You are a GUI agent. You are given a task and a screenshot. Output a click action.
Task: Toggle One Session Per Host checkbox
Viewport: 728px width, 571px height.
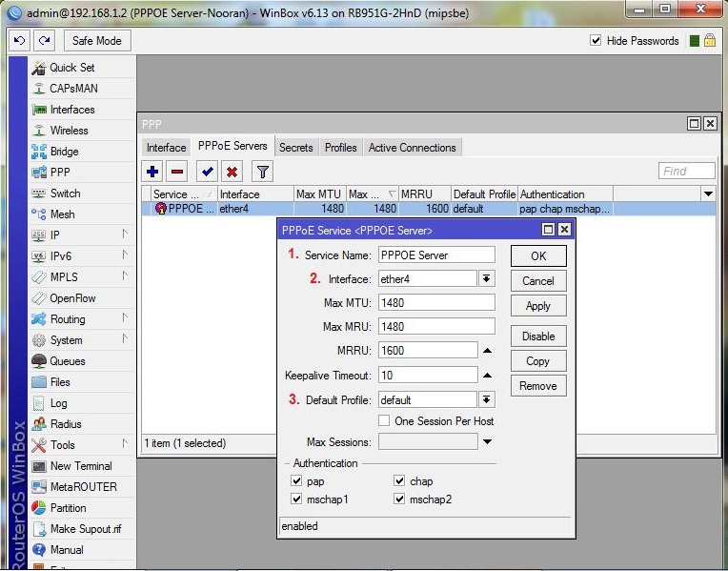384,421
